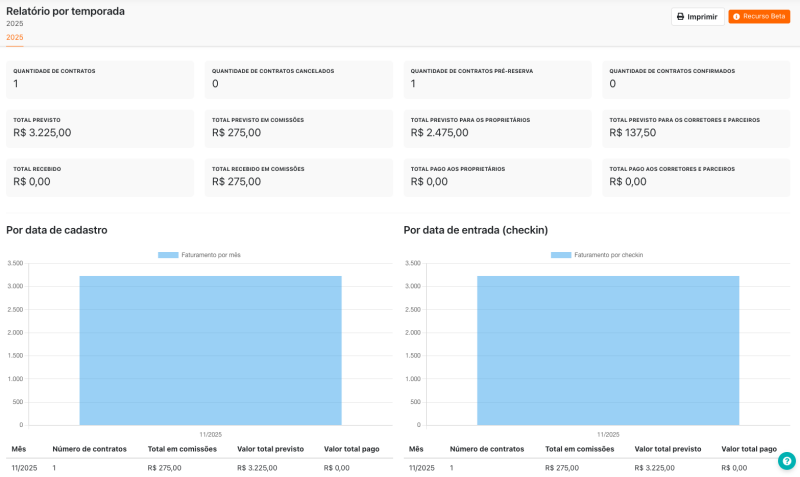The height and width of the screenshot is (477, 800).
Task: Click the Total Recebido em Comissões card
Action: (x=299, y=177)
